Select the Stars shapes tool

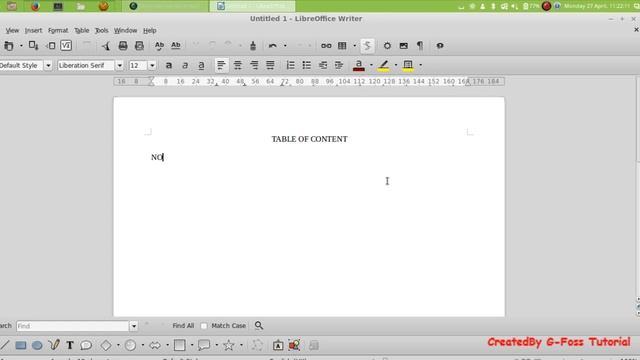click(229, 346)
